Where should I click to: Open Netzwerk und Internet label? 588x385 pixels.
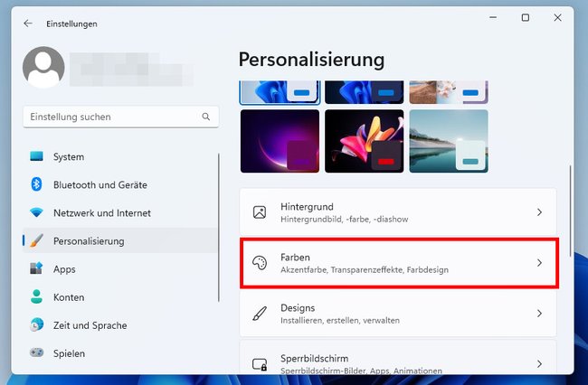(102, 213)
